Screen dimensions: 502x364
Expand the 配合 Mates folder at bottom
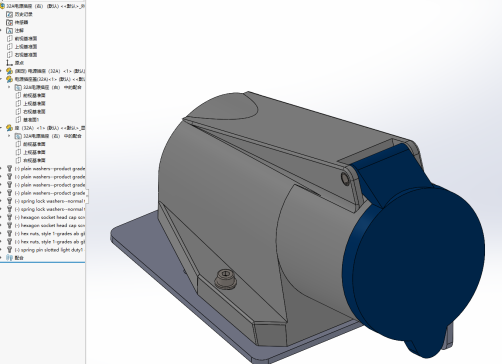[1, 258]
